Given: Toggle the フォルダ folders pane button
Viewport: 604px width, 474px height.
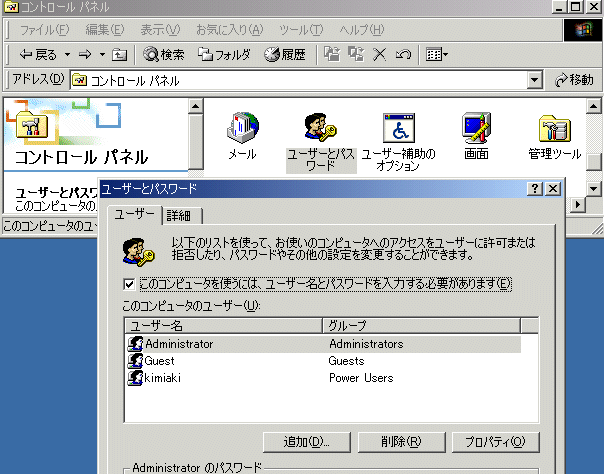Looking at the screenshot, I should pos(224,55).
